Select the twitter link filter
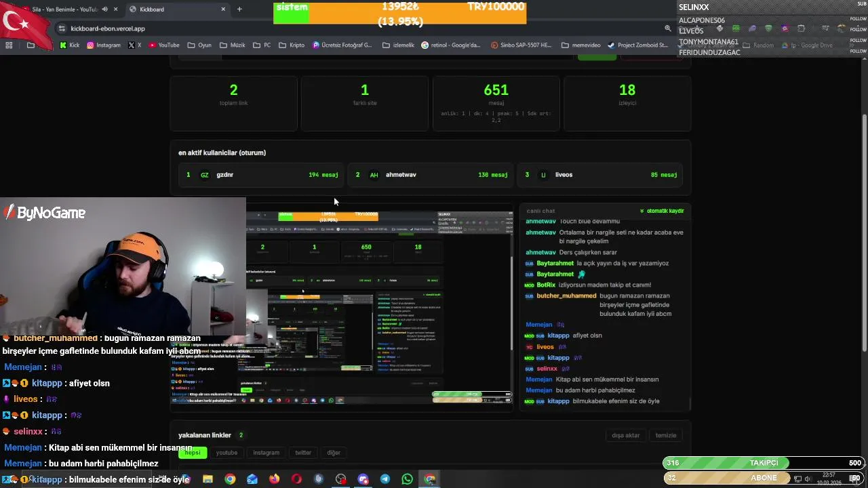The image size is (868, 488). pos(303,453)
